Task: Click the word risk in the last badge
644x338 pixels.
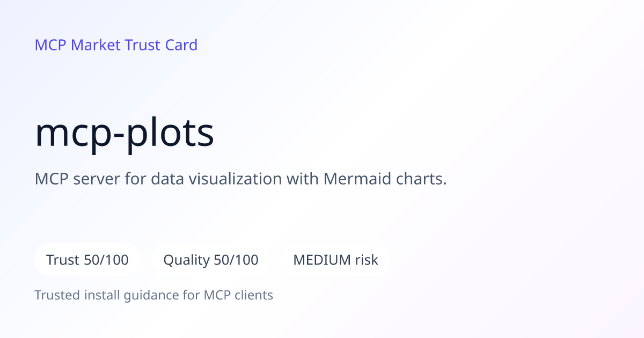Action: pos(367,260)
